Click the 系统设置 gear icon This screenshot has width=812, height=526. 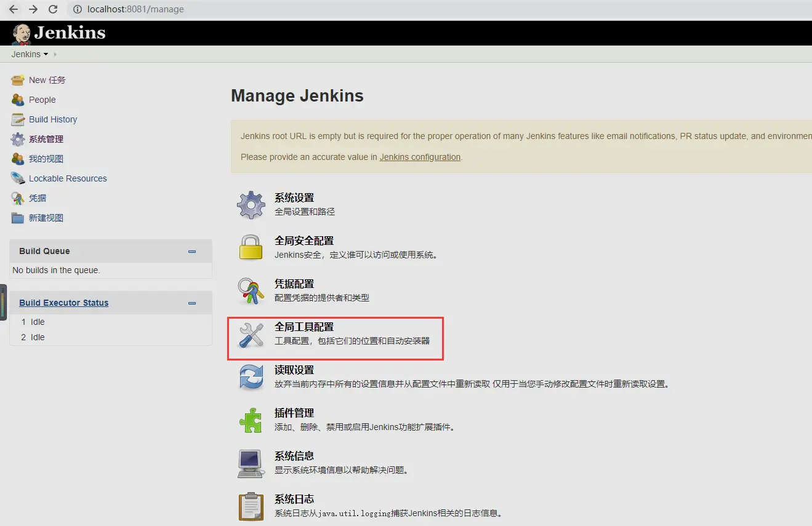[x=251, y=205]
